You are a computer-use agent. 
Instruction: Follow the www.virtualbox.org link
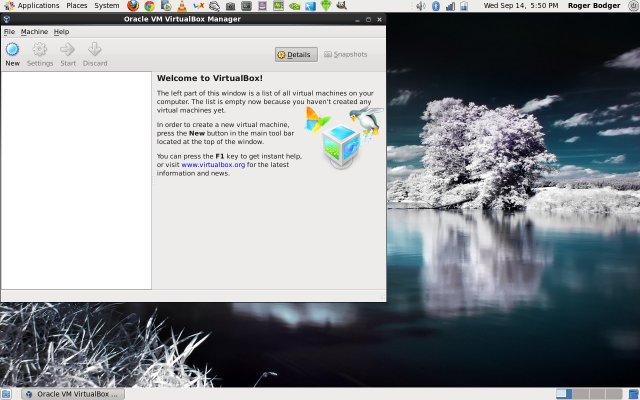pos(213,165)
